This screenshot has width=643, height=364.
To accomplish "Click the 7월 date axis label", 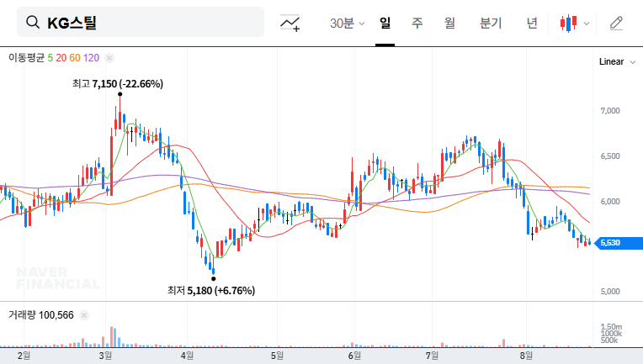I will 432,356.
